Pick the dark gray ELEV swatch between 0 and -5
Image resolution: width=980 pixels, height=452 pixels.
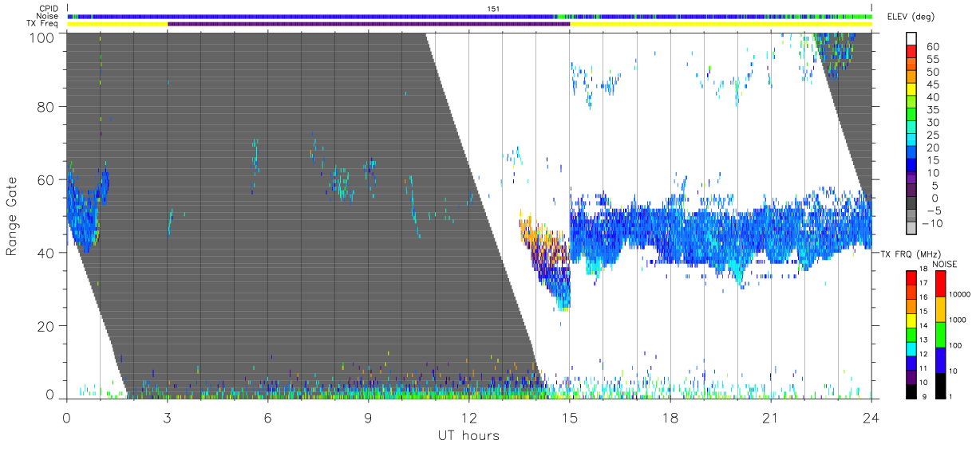(x=913, y=203)
